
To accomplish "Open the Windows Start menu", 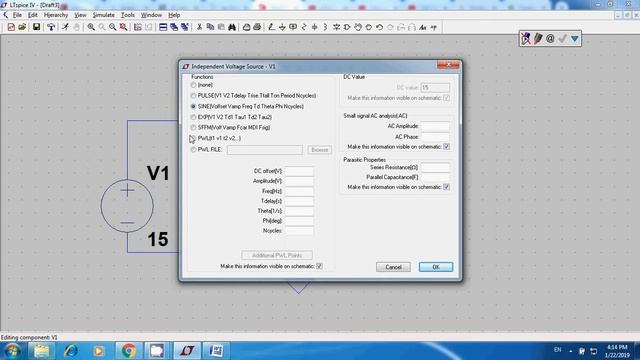I will pyautogui.click(x=12, y=351).
